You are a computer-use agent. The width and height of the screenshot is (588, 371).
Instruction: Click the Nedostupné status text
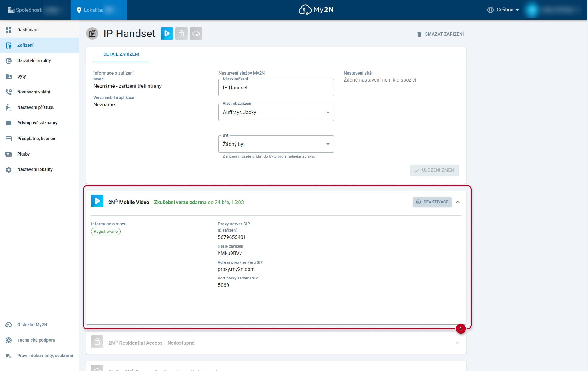coord(181,343)
